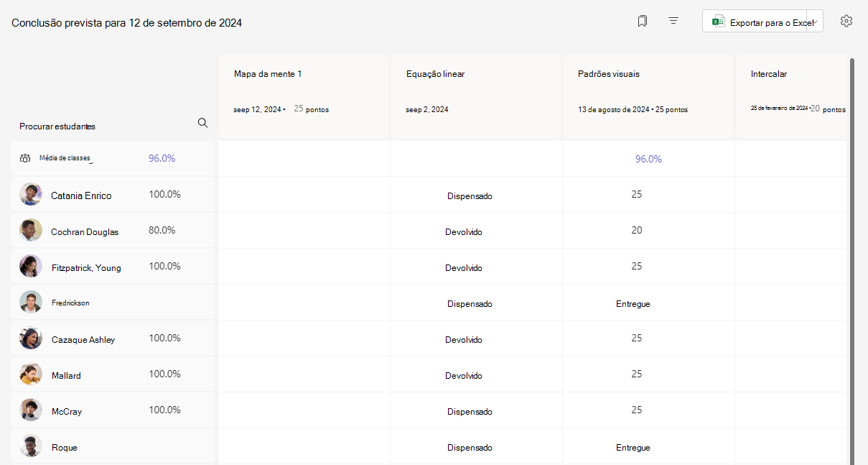Click the search magnifier icon
This screenshot has width=868, height=465.
click(202, 123)
